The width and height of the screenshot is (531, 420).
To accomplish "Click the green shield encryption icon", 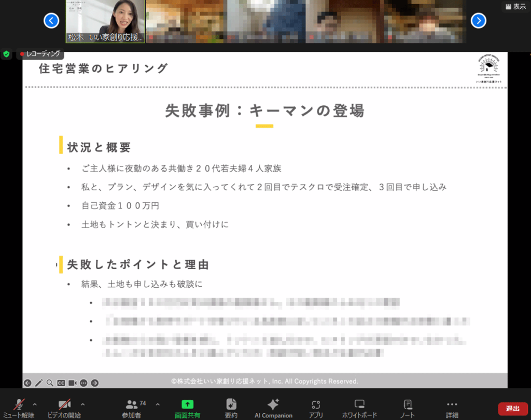I will (6, 54).
